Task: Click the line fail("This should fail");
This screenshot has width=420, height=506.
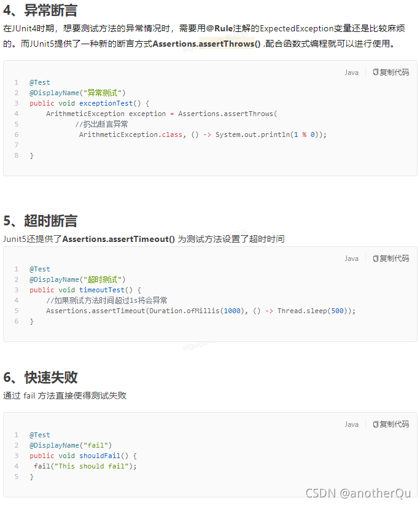Action: tap(85, 466)
